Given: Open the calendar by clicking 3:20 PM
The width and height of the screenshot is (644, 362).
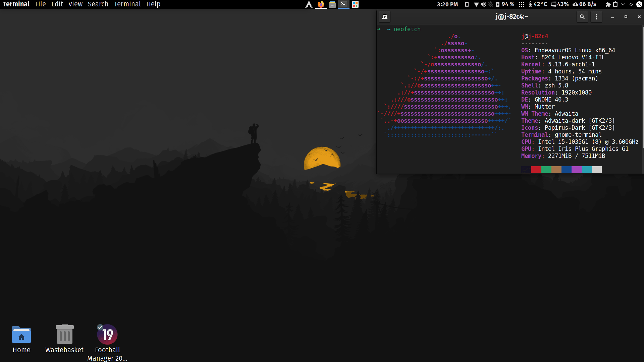Looking at the screenshot, I should tap(447, 4).
